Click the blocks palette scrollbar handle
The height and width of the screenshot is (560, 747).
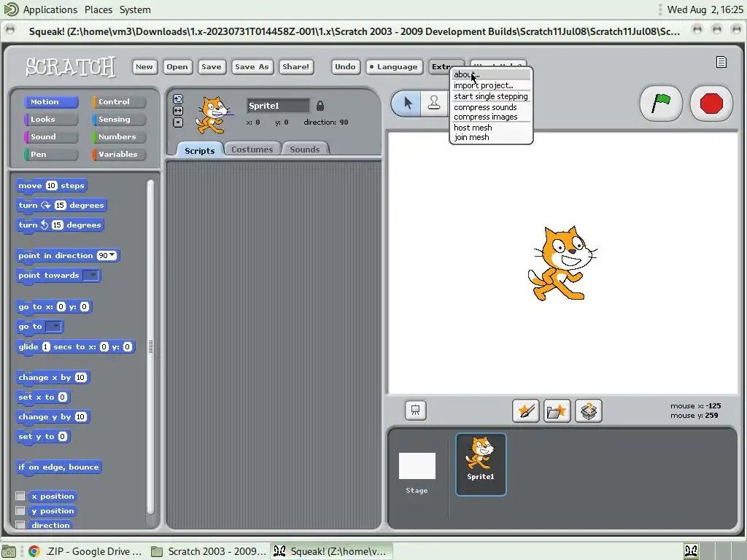[x=150, y=346]
